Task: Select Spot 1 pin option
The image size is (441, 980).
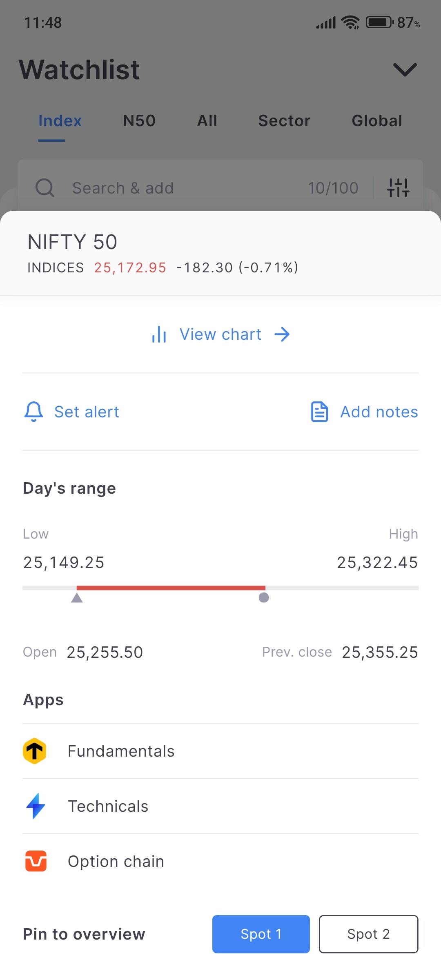Action: (261, 934)
